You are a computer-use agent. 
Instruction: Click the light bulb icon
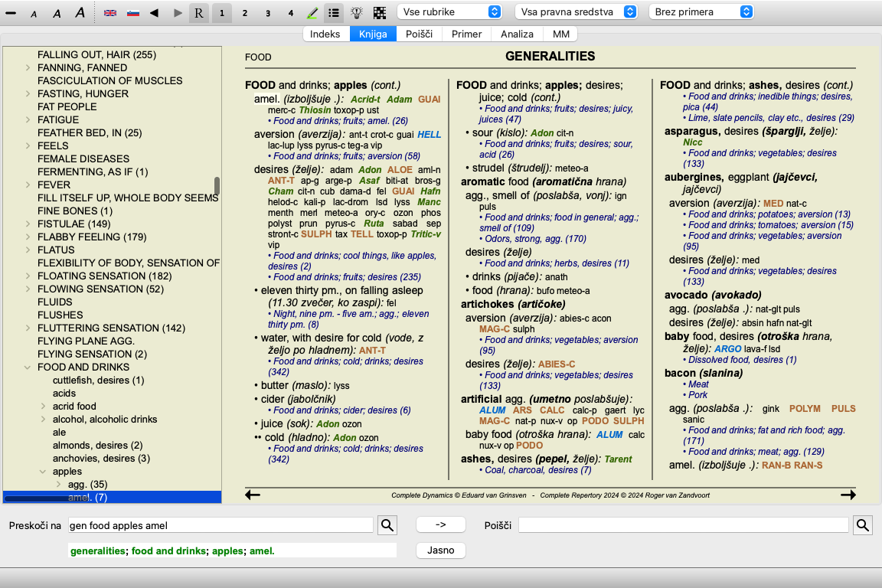coord(356,13)
